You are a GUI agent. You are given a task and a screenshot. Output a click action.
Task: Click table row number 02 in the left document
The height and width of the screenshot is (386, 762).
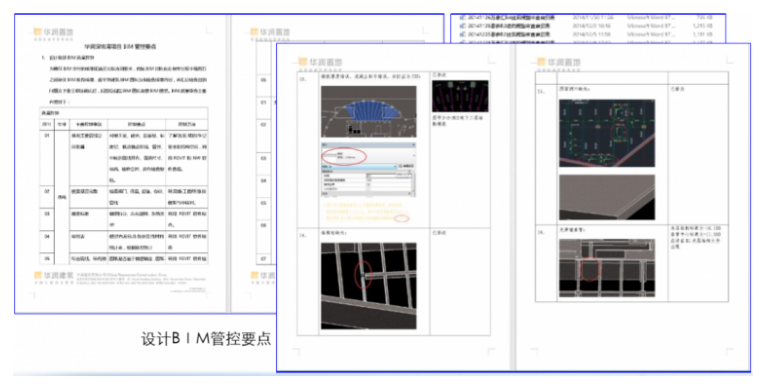pos(47,191)
